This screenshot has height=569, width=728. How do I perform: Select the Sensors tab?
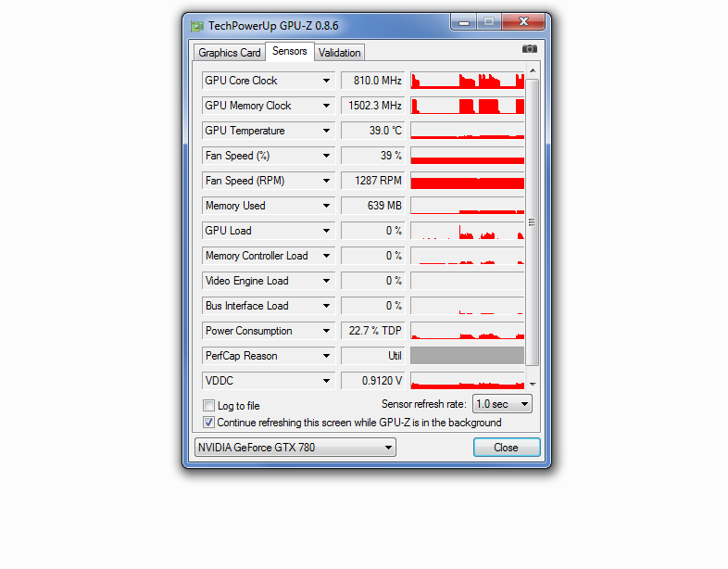(x=289, y=51)
